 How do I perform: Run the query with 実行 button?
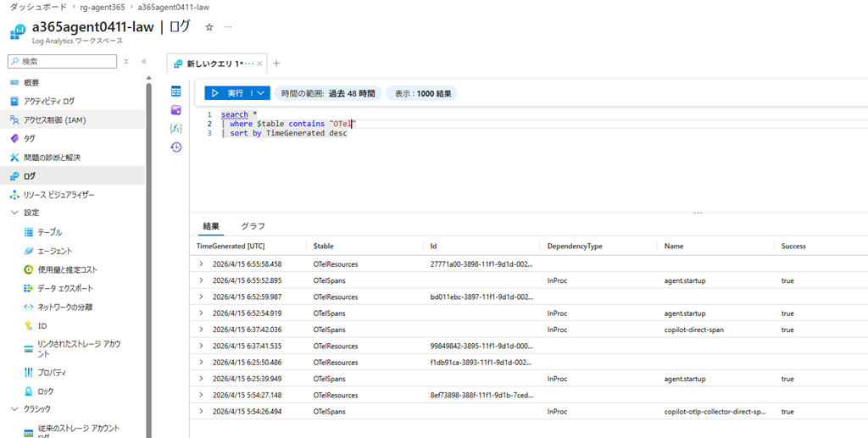point(228,93)
